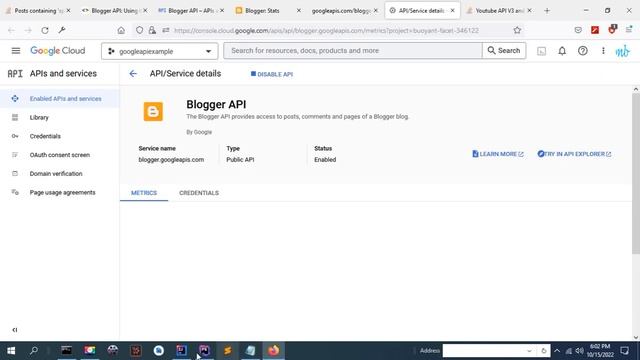
Task: Open a new browser tab
Action: pyautogui.click(x=547, y=11)
